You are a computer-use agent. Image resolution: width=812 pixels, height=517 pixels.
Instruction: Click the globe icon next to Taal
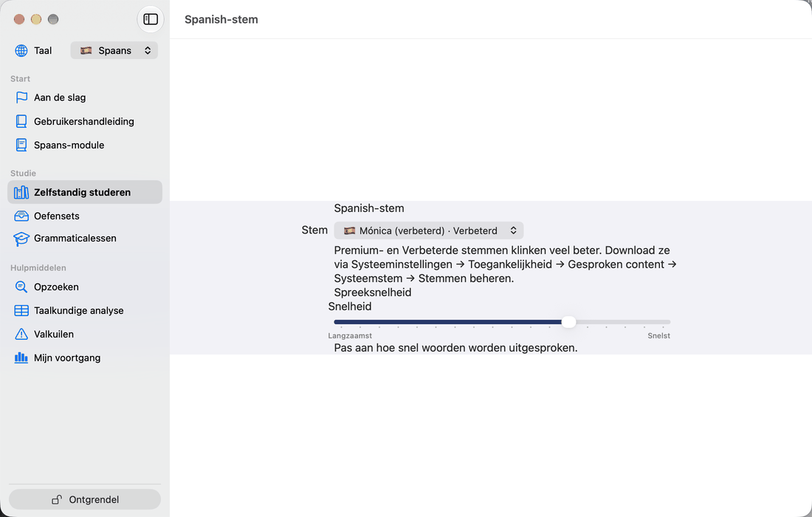click(x=21, y=51)
